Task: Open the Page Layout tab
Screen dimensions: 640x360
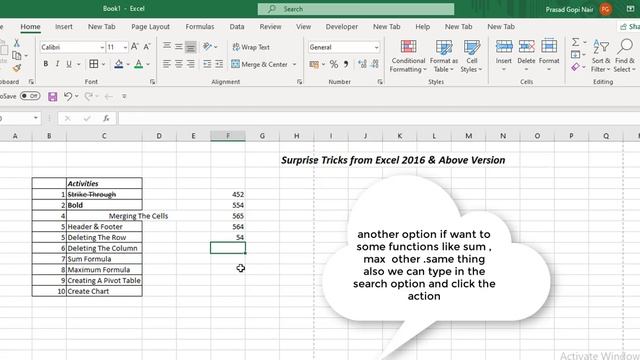Action: 150,27
